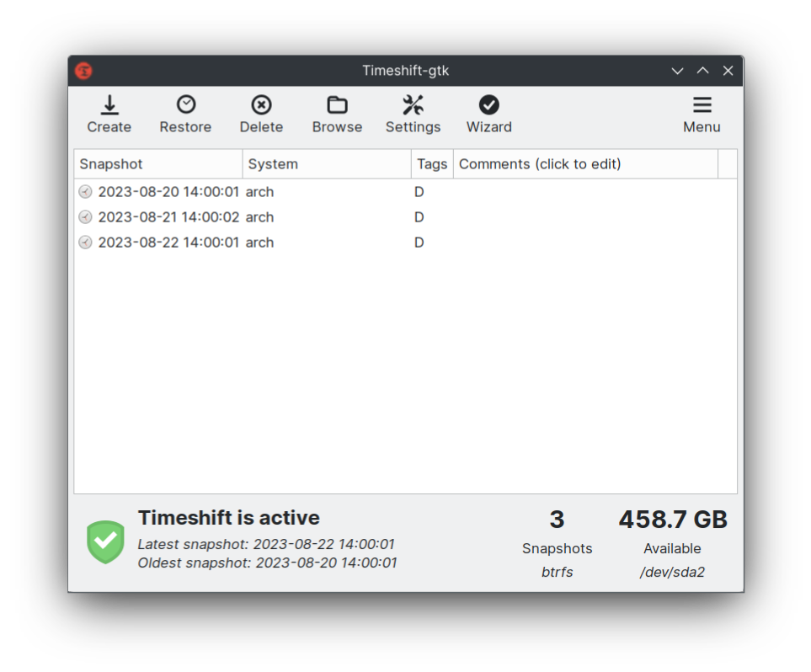Click the Timeshift logo in the titlebar
811x672 pixels.
[x=83, y=71]
